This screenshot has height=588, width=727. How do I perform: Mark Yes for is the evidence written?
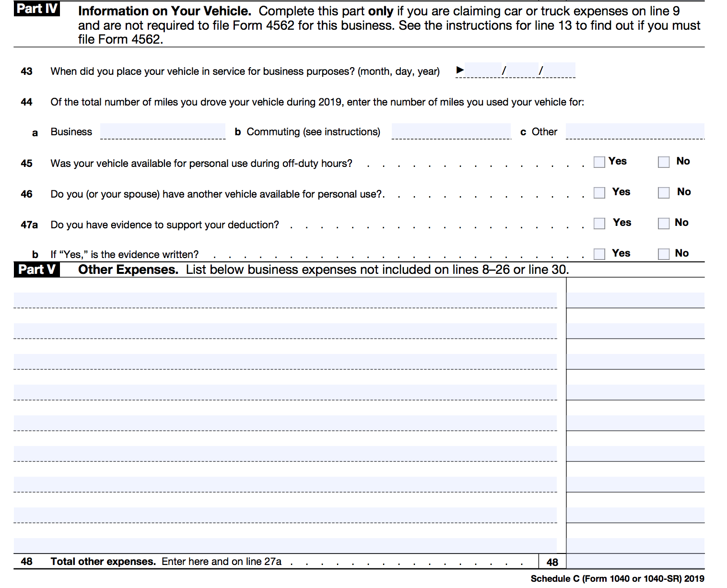click(x=599, y=254)
